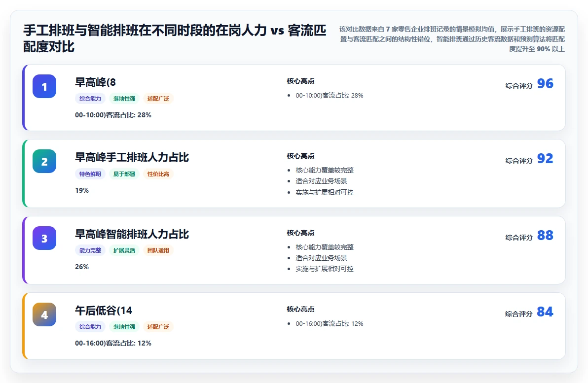Click 综合评分 label beside score 88
The height and width of the screenshot is (383, 588).
(519, 238)
